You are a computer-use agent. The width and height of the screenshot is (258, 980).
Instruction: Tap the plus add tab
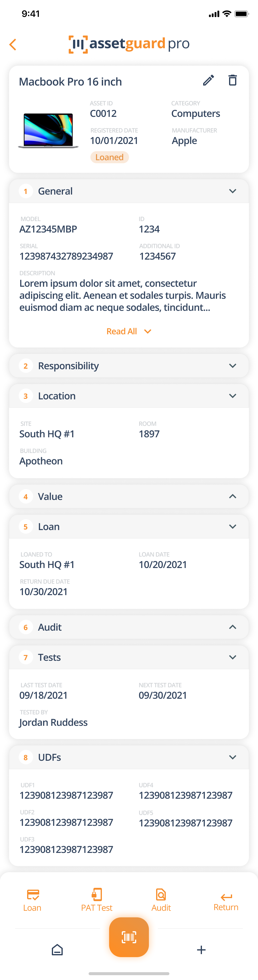201,950
